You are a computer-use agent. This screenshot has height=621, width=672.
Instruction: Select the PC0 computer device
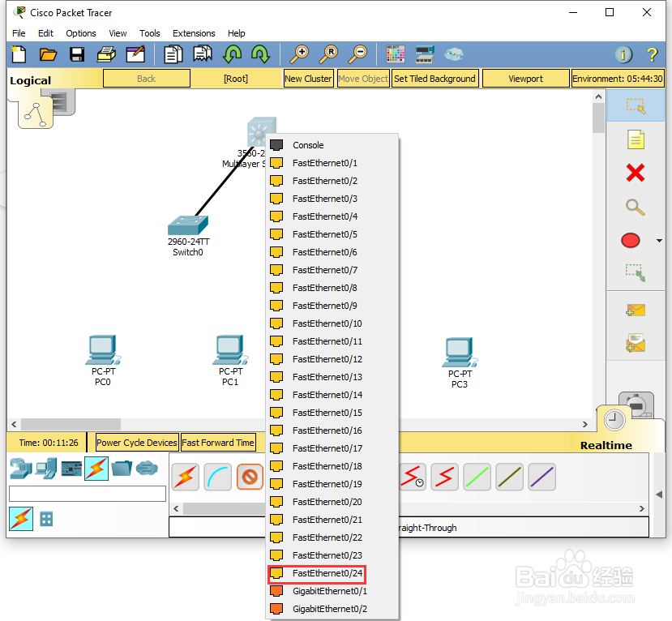point(103,349)
